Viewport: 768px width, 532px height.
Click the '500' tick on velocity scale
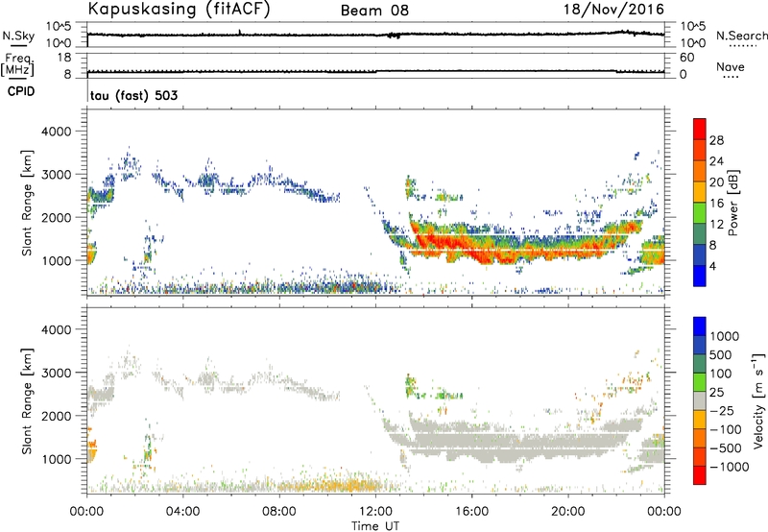click(x=719, y=354)
